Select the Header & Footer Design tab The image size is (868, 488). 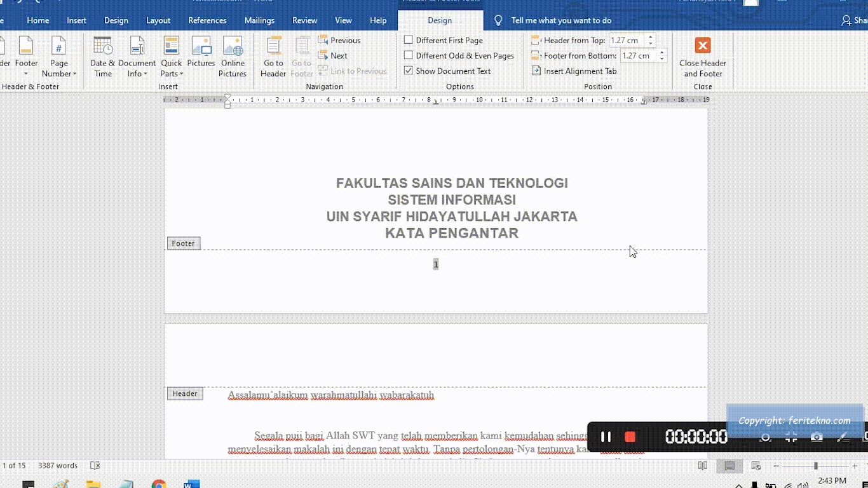pyautogui.click(x=440, y=20)
